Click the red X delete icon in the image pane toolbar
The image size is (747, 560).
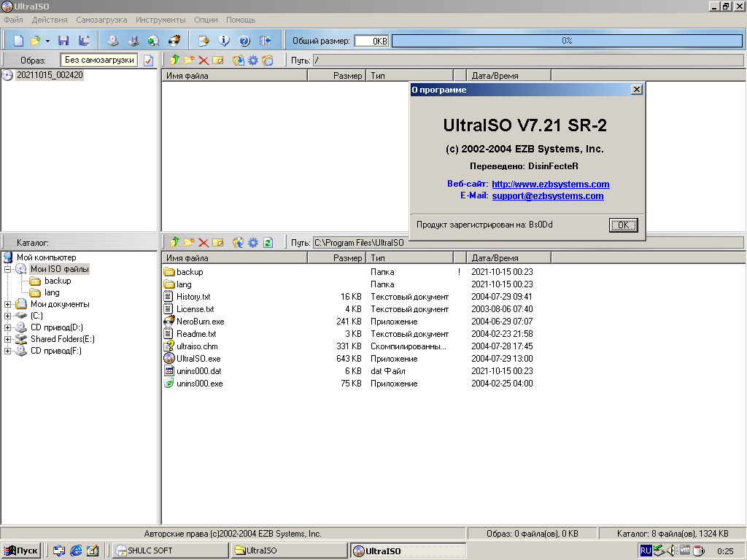[204, 61]
